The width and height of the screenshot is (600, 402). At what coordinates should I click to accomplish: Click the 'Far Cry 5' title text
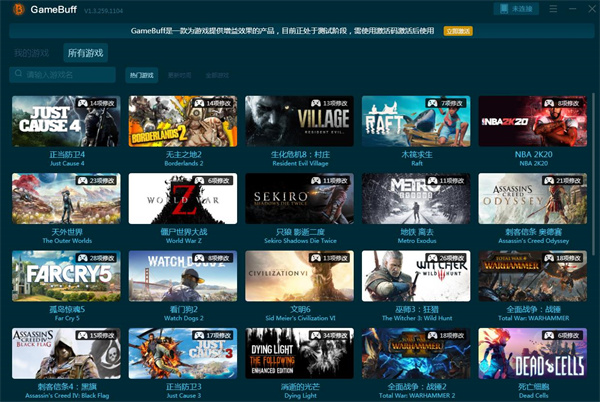(x=67, y=318)
